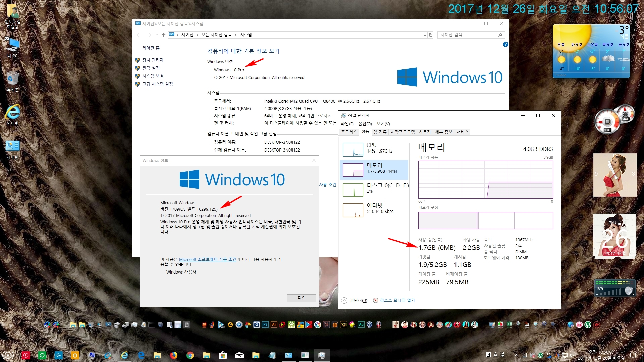Click the red power-off taskbar icon

coord(26,355)
